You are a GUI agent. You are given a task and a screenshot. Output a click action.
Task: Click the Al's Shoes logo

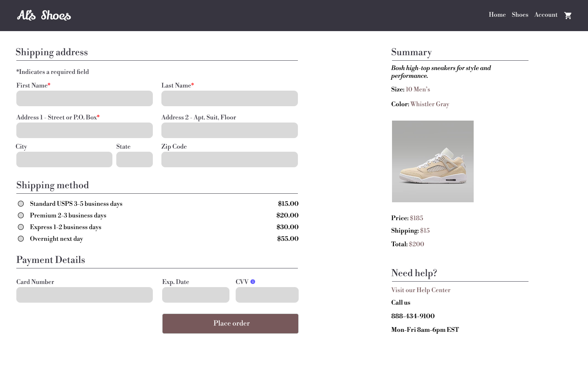(x=44, y=15)
